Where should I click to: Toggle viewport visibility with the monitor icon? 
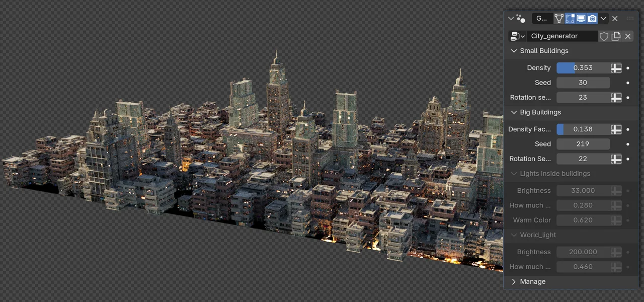pyautogui.click(x=581, y=18)
